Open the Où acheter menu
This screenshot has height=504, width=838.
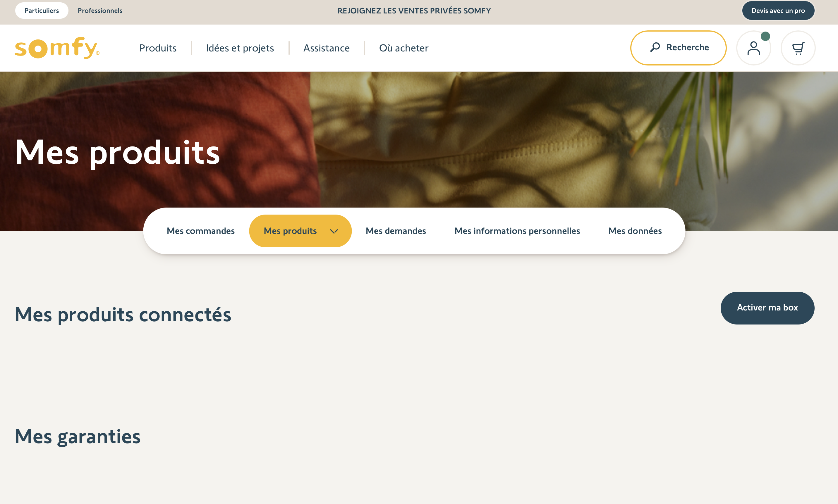pos(403,48)
